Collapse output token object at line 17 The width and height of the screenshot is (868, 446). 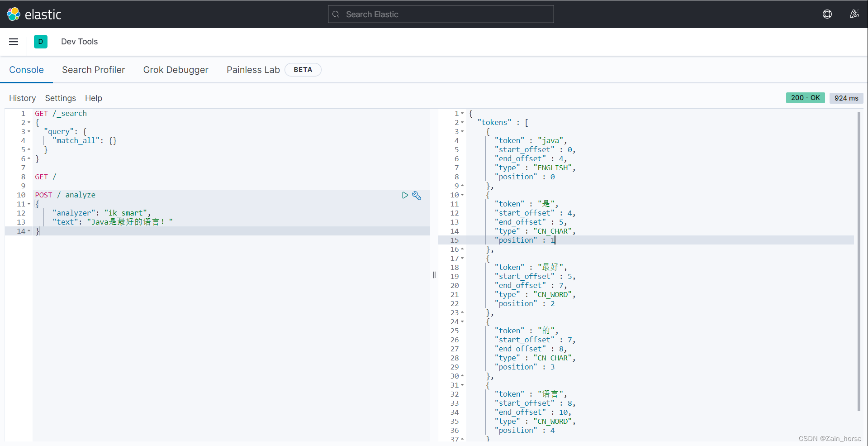[x=462, y=259]
